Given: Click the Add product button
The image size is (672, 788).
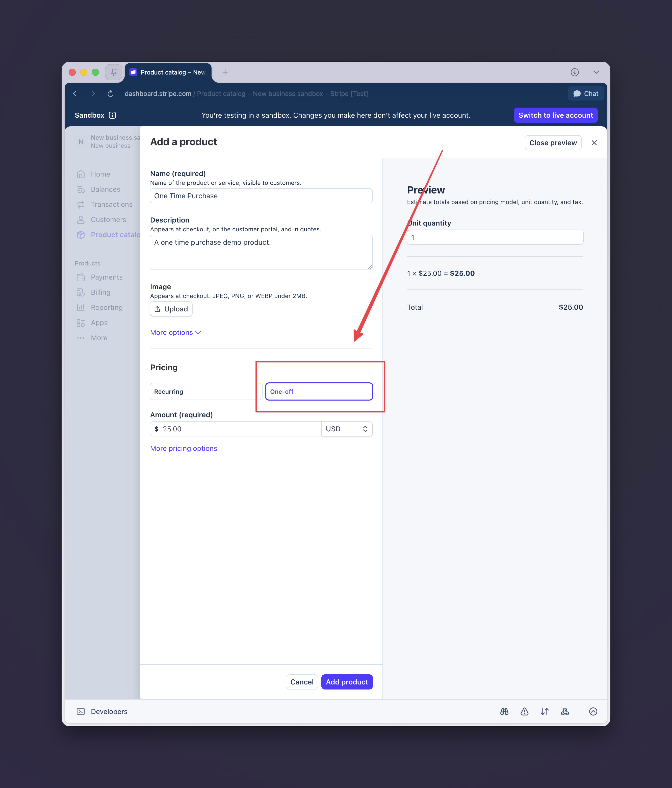Looking at the screenshot, I should click(x=347, y=682).
